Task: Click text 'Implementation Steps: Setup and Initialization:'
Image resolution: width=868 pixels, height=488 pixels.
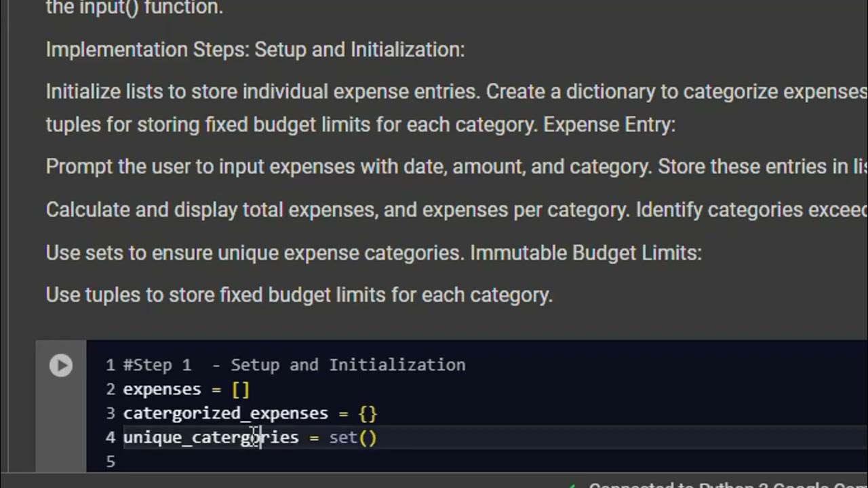Action: (x=255, y=49)
